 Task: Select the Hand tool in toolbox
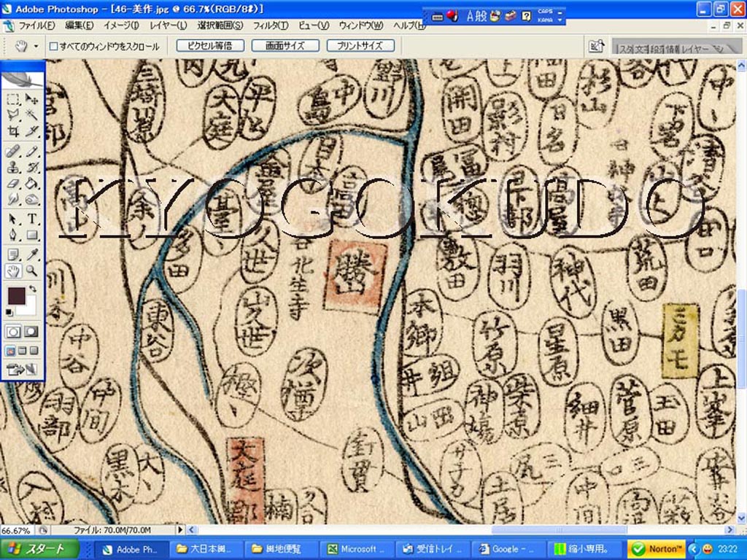tap(13, 271)
